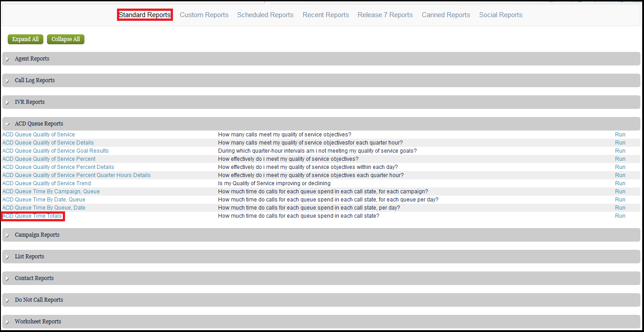
Task: Click the Expand All button
Action: [25, 39]
